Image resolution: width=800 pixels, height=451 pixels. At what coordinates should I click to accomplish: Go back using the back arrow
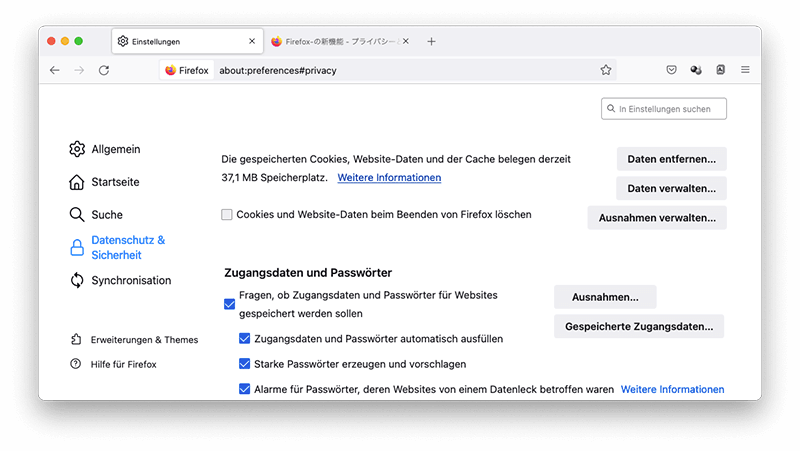tap(55, 70)
